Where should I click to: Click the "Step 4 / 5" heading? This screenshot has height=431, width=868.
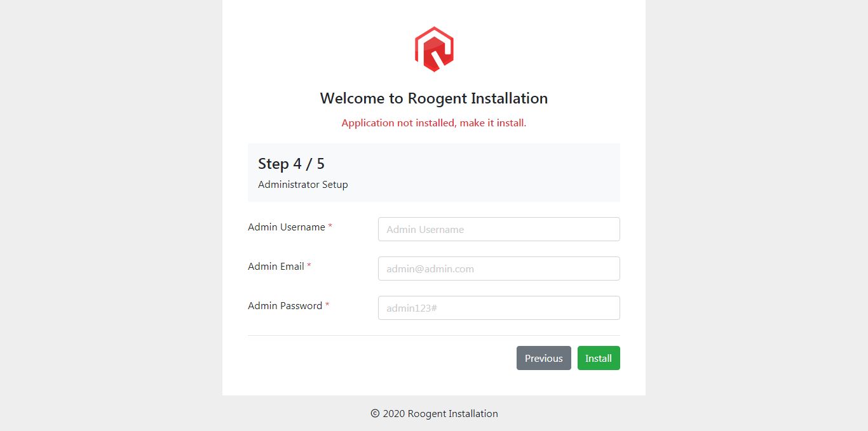point(291,164)
